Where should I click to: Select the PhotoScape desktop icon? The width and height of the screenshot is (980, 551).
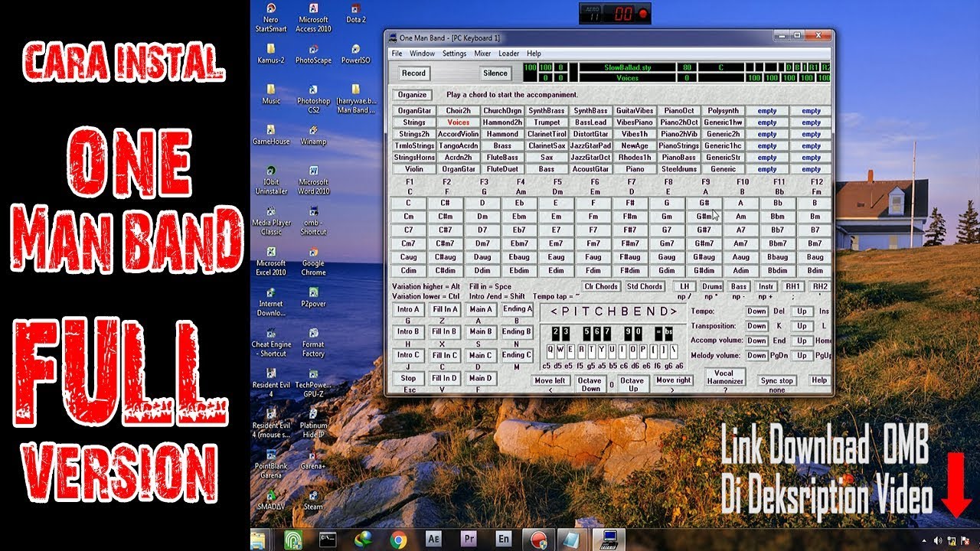(313, 54)
